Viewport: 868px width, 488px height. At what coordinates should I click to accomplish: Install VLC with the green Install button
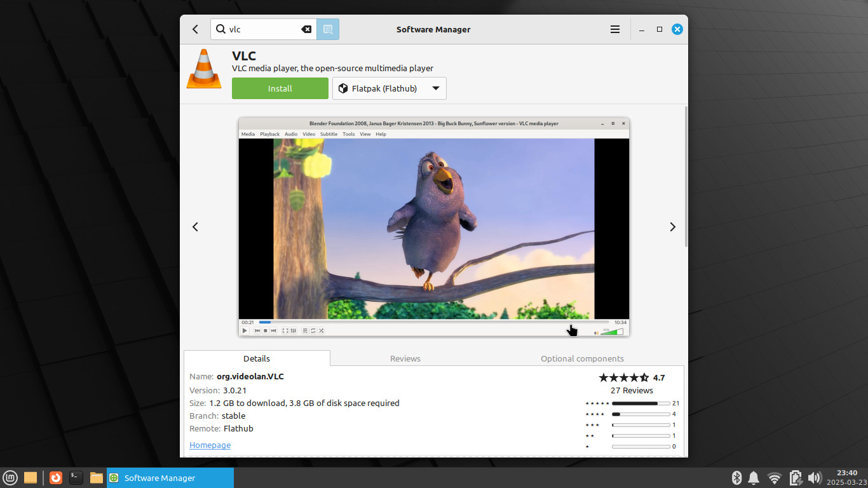(280, 88)
